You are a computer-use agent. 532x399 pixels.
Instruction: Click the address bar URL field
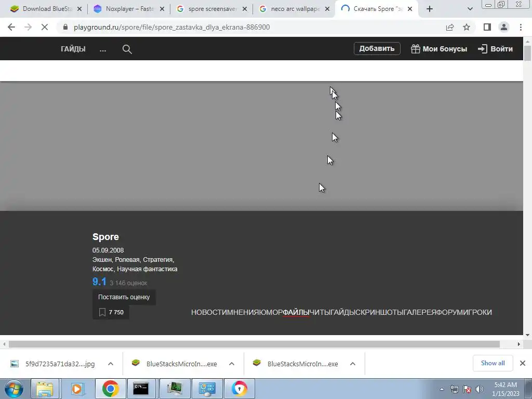coord(171,27)
